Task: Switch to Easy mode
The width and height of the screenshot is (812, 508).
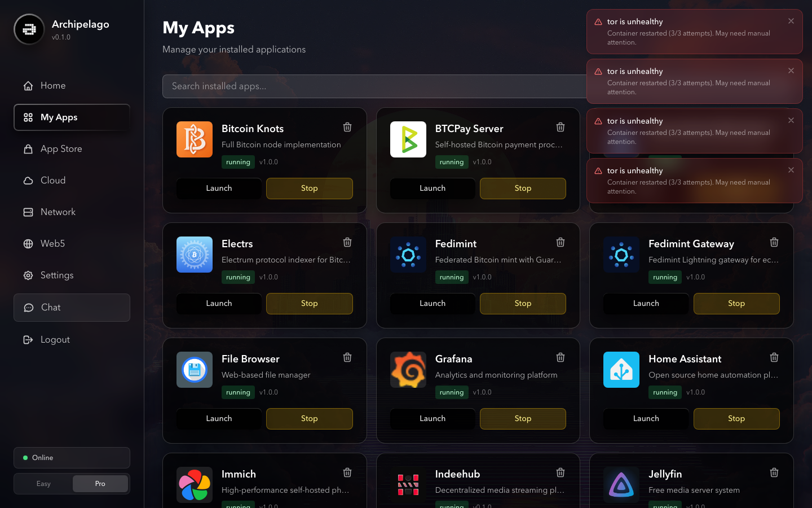Action: pos(43,484)
